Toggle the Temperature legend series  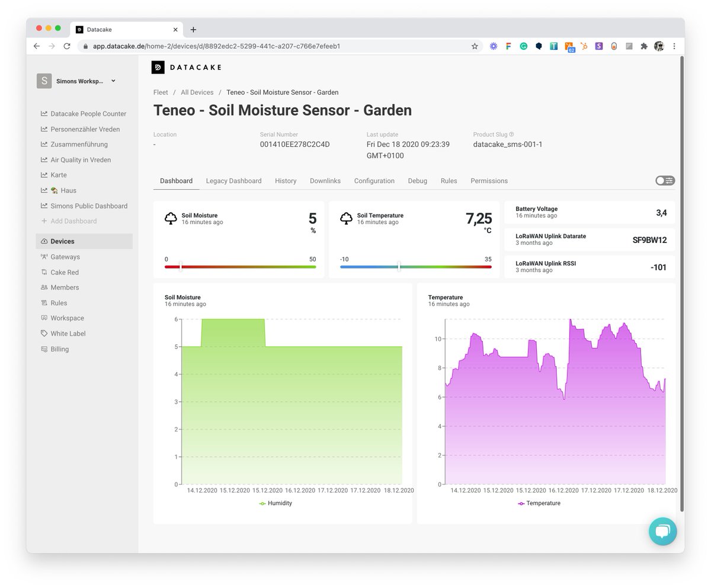(x=539, y=503)
